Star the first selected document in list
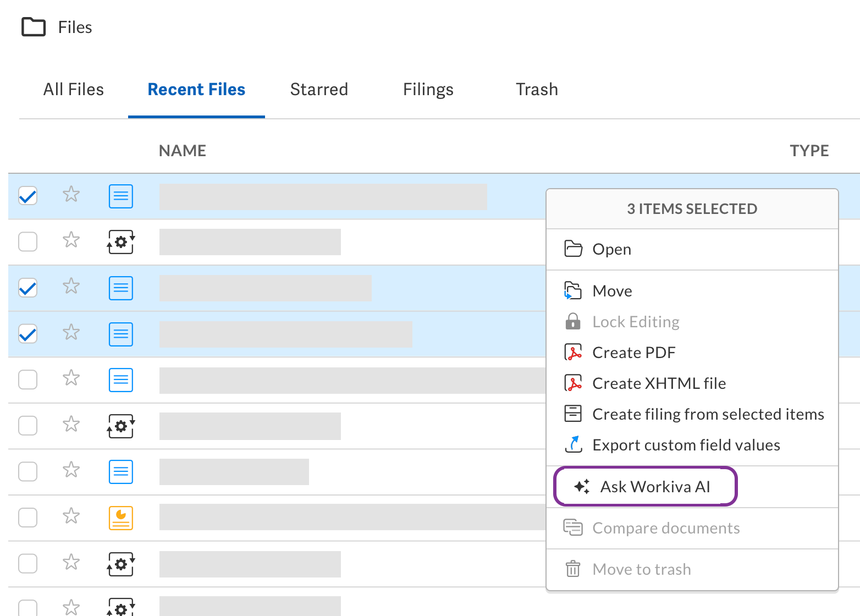 (71, 195)
